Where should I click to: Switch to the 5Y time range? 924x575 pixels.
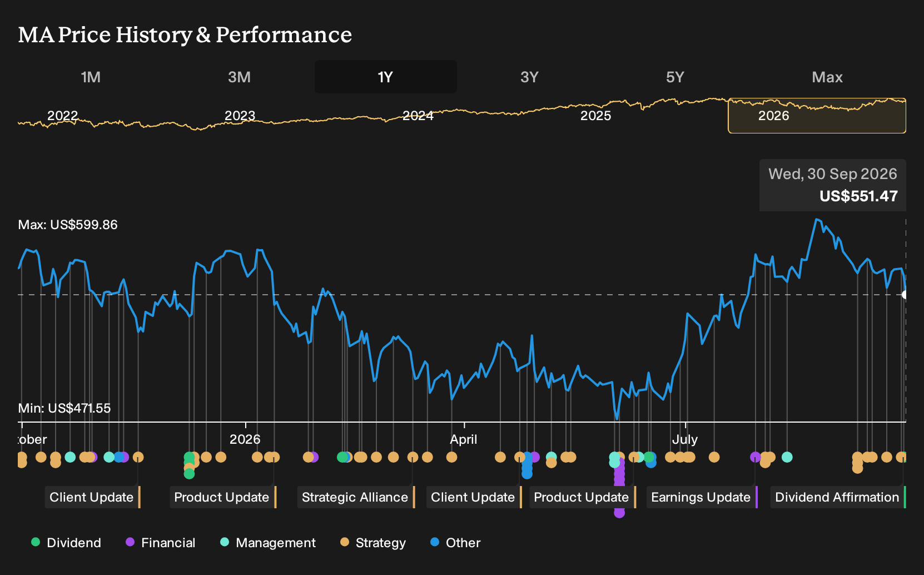(x=675, y=77)
